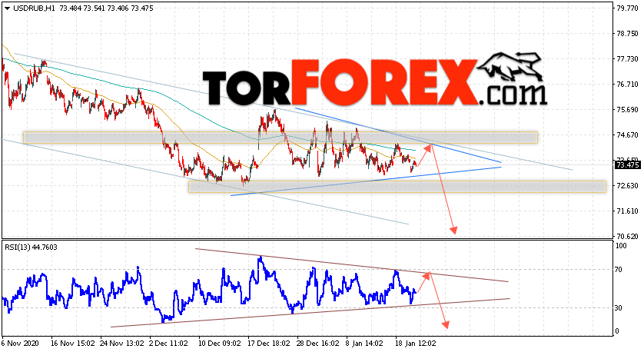
Task: Select the RSI scale value 100
Action: click(621, 246)
